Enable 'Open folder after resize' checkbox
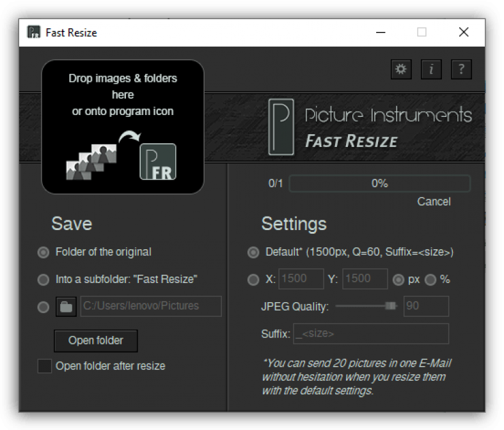Image resolution: width=504 pixels, height=430 pixels. (45, 366)
